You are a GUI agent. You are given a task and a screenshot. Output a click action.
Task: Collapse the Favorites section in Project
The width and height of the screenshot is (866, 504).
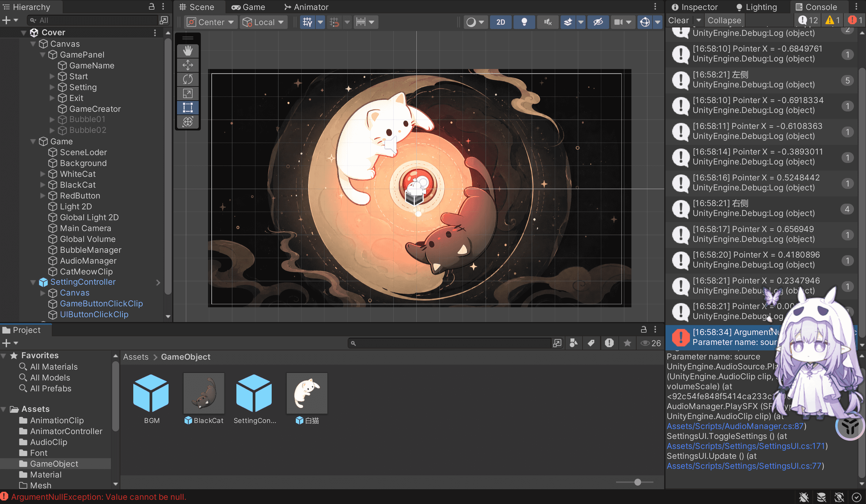click(x=4, y=356)
